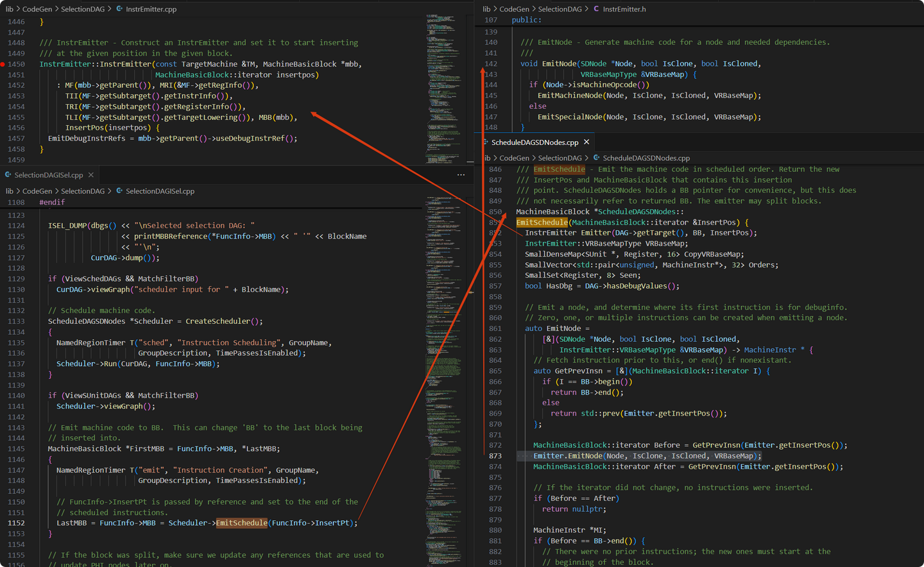Click the file icon beside ScheduleDAGSDNodes.cpp breadcrumb
This screenshot has width=924, height=567.
pyautogui.click(x=597, y=158)
